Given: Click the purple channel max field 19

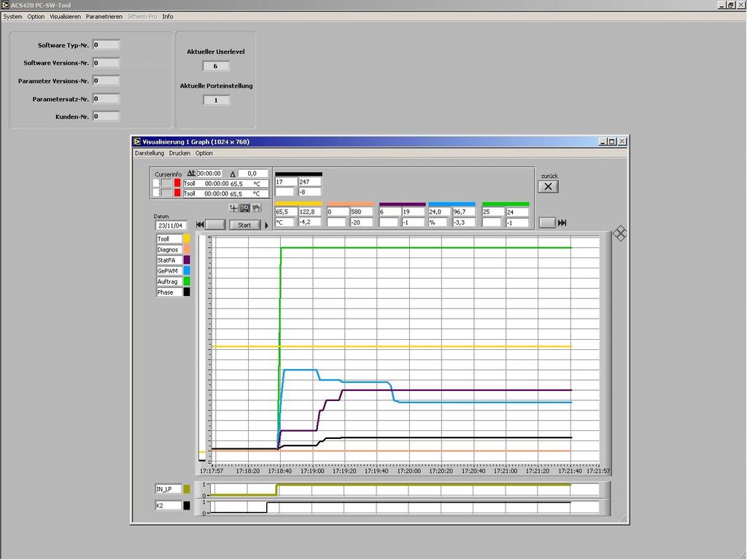Looking at the screenshot, I should (413, 212).
